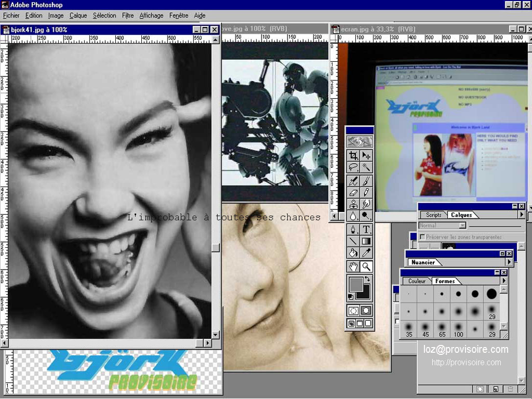
Task: Select the Zoom magnifier tool
Action: (366, 267)
